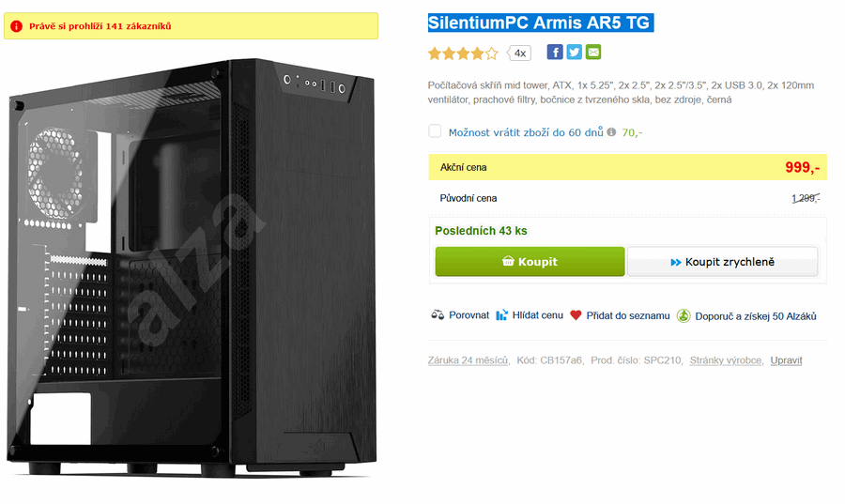Enable 60-day return option checkbox
Viewport: 845px width, 504px height.
(435, 130)
